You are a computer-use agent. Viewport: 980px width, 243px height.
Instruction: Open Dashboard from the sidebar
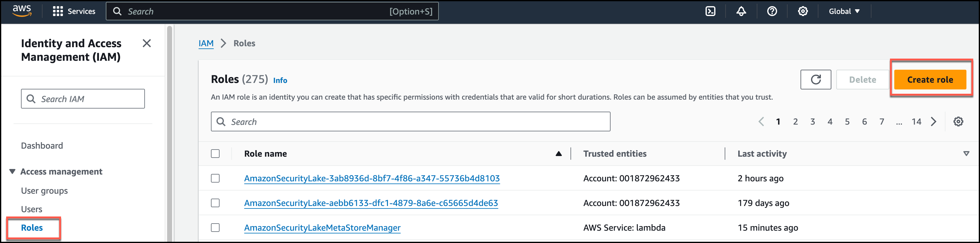42,146
